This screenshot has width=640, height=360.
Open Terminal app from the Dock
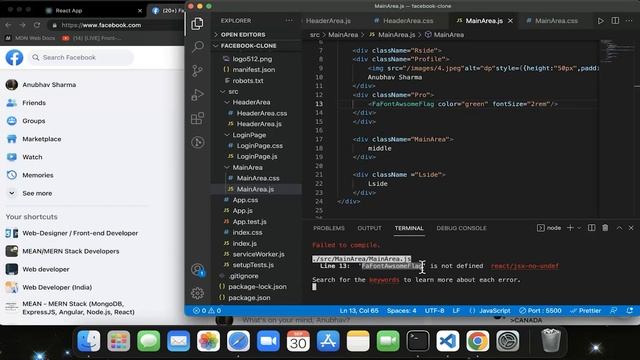coord(418,341)
